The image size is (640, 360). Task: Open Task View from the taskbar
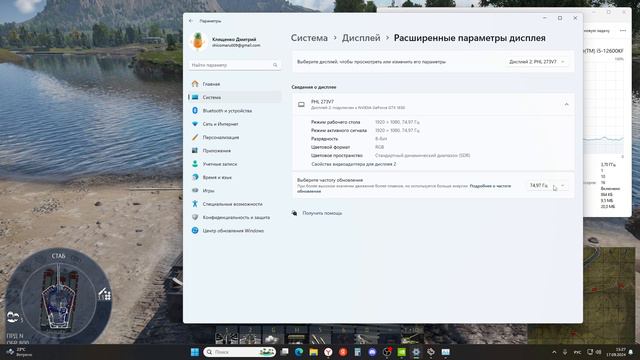click(284, 352)
